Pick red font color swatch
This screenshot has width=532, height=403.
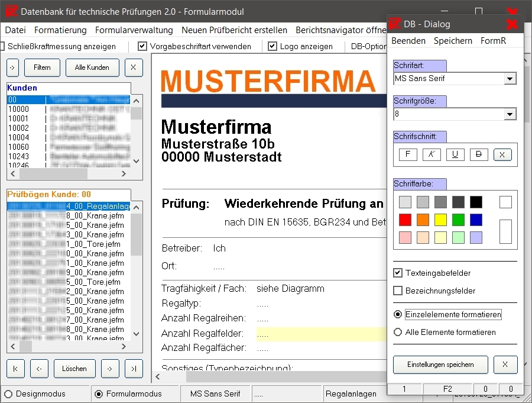pyautogui.click(x=405, y=220)
